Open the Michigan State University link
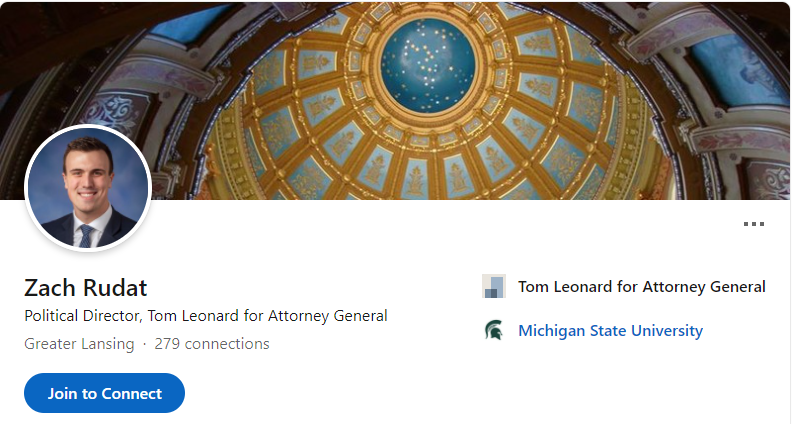Screen dimensions: 793x424 click(610, 330)
